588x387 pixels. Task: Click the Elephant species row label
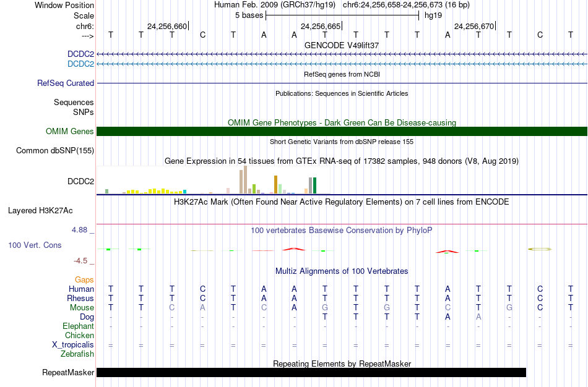coord(79,326)
